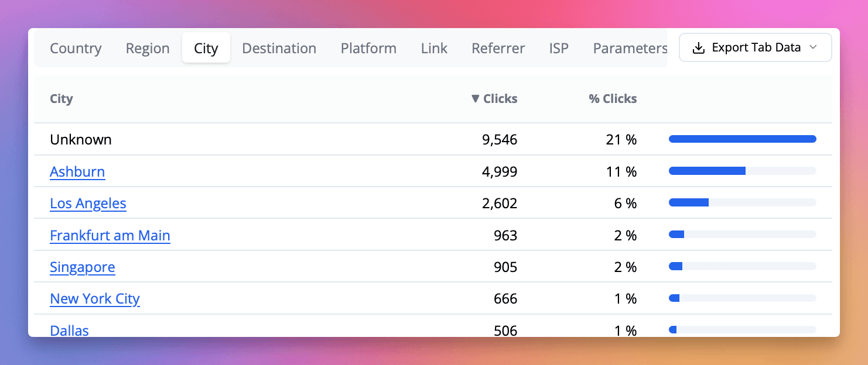Go to the Link tab
The image size is (868, 365).
tap(434, 48)
